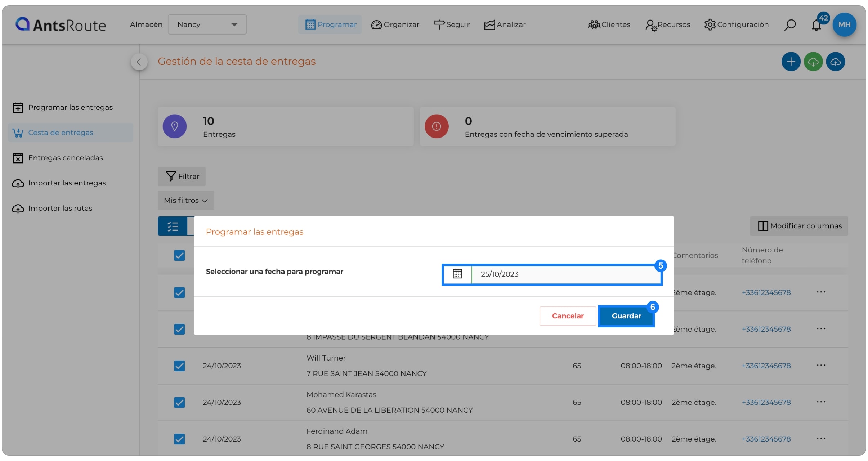
Task: Uncheck the Will Turner row checkbox
Action: 179,366
